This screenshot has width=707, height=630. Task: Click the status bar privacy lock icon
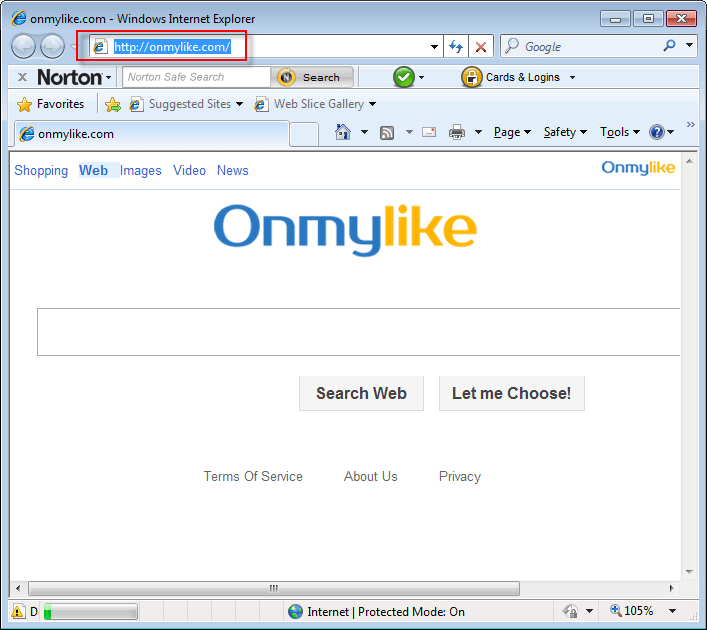pos(570,612)
